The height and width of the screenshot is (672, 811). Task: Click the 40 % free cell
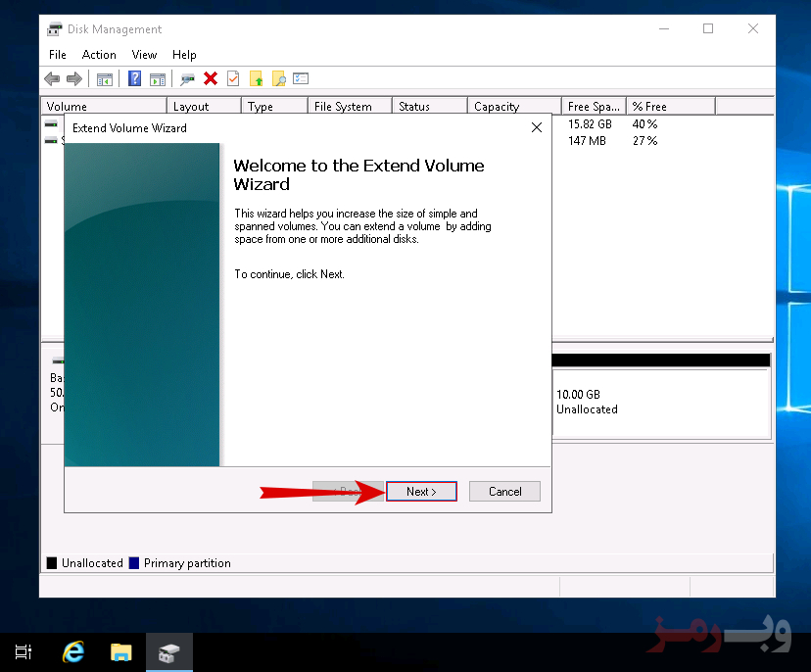tap(644, 124)
